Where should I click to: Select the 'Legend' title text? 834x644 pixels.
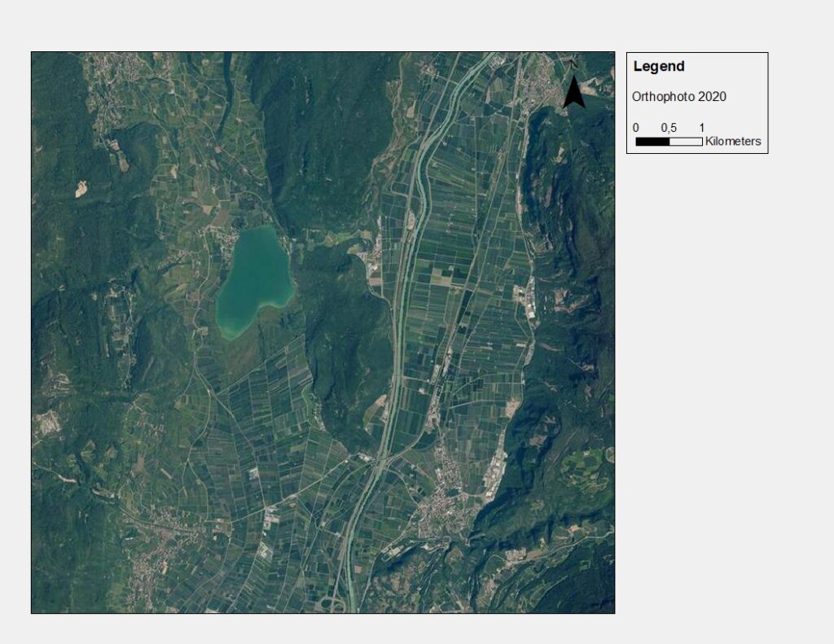pos(658,67)
